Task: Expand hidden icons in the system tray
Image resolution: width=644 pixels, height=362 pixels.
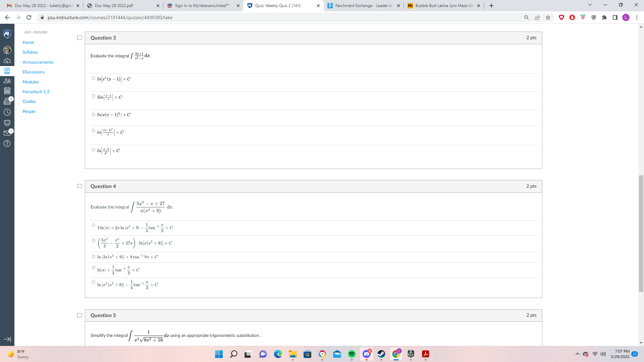Action: tap(578, 354)
